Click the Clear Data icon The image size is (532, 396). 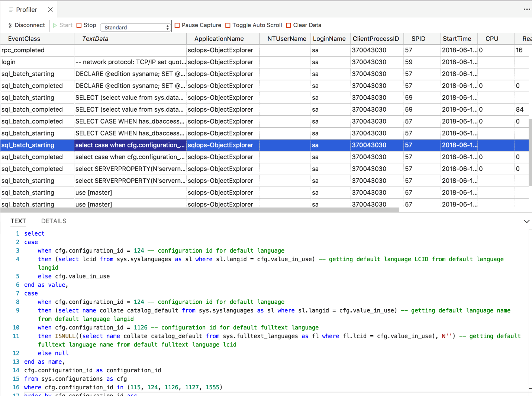[288, 25]
